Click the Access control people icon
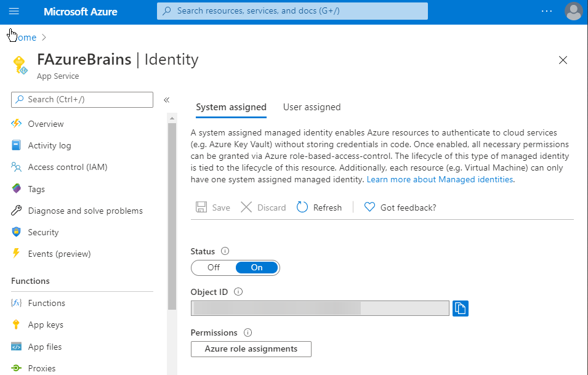Image resolution: width=588 pixels, height=375 pixels. pyautogui.click(x=16, y=167)
